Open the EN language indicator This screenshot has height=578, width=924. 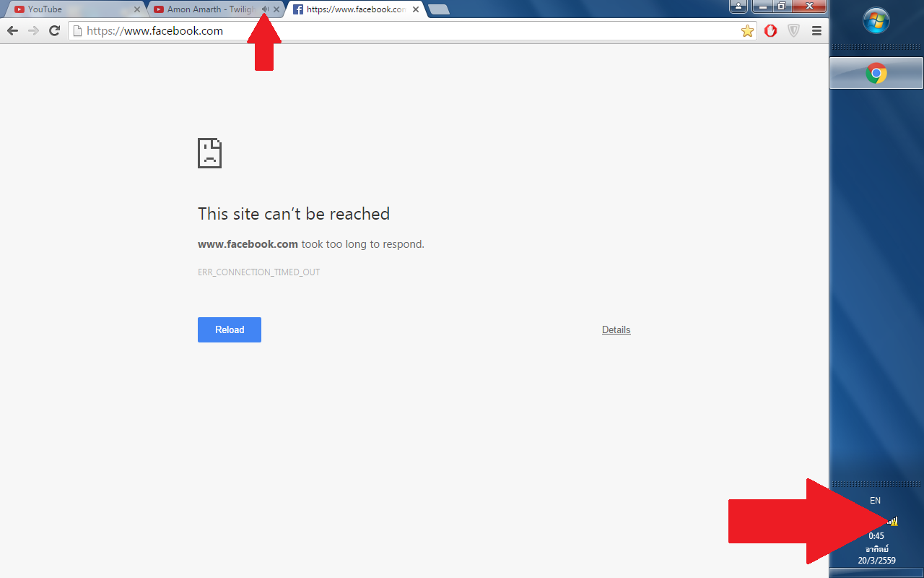click(875, 500)
